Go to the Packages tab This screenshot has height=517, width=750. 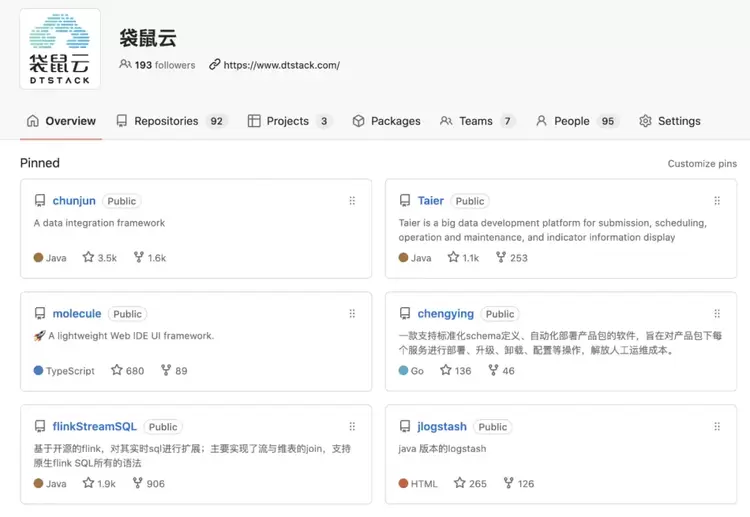coord(386,121)
